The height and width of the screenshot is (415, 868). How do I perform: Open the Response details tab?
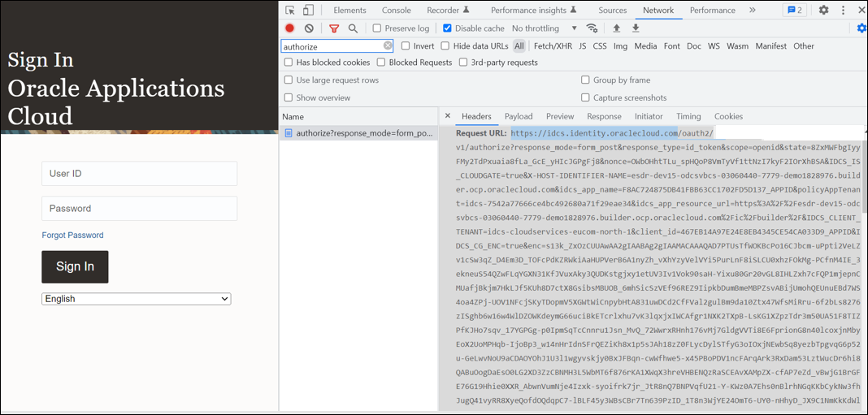(605, 116)
